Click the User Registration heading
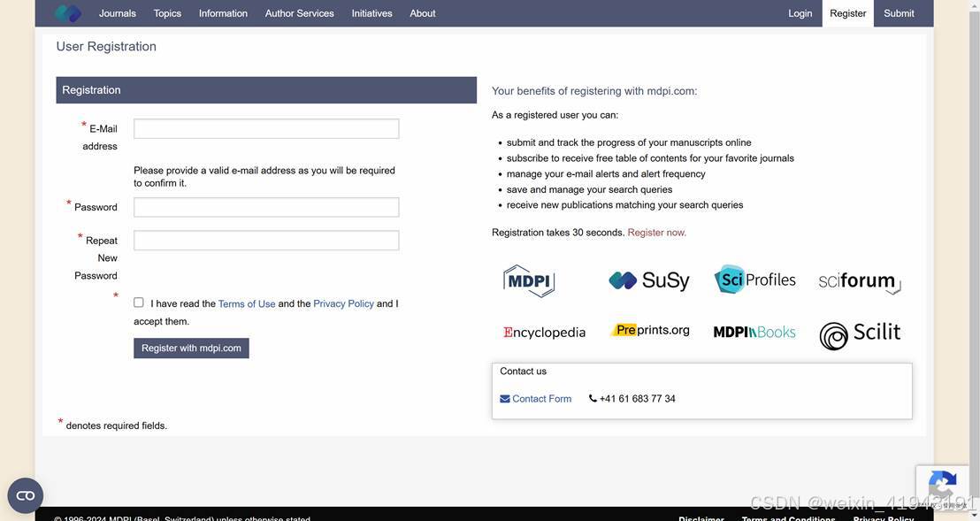 click(x=106, y=46)
